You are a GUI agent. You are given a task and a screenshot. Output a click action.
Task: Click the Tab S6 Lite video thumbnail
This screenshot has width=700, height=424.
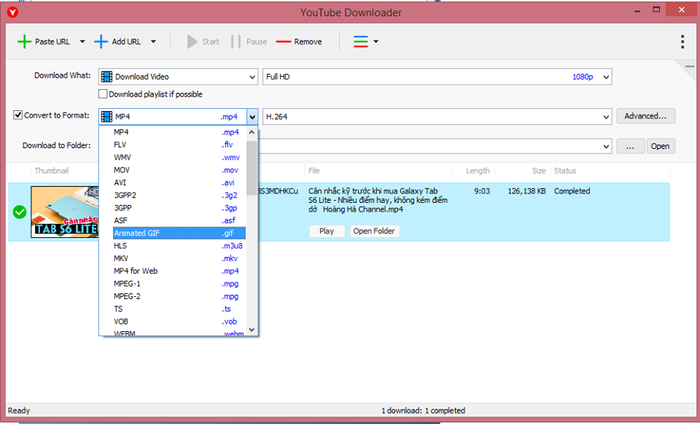65,212
